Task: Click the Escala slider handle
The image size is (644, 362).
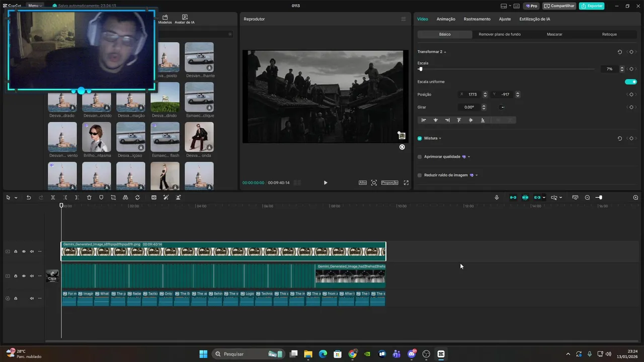Action: point(421,69)
